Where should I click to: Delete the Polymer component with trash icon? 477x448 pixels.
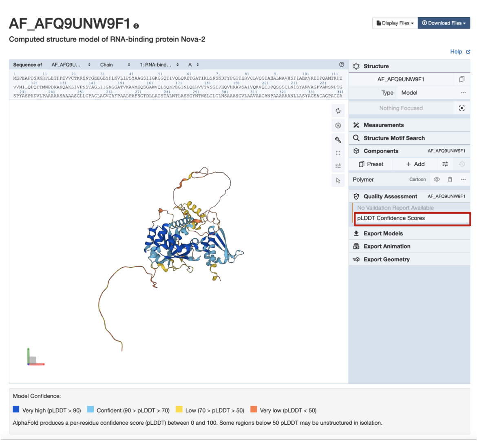pyautogui.click(x=450, y=180)
